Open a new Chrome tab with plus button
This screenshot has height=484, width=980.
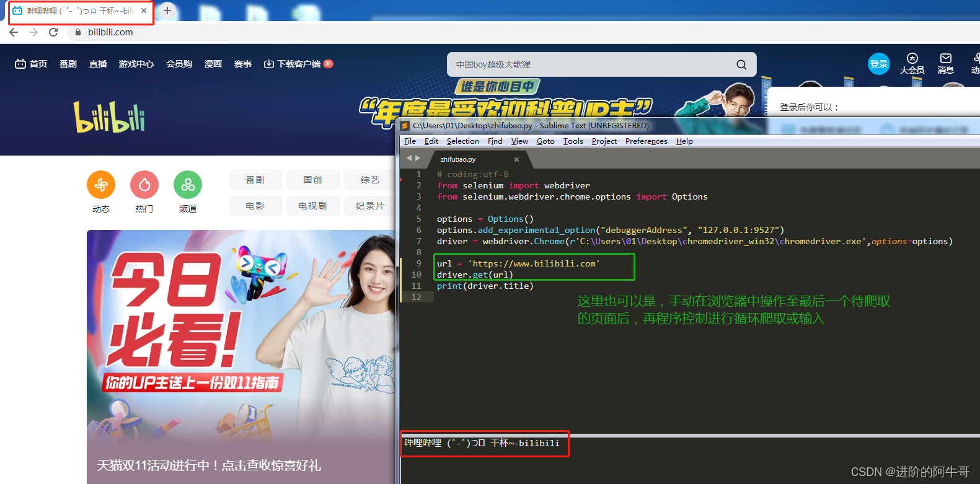167,11
